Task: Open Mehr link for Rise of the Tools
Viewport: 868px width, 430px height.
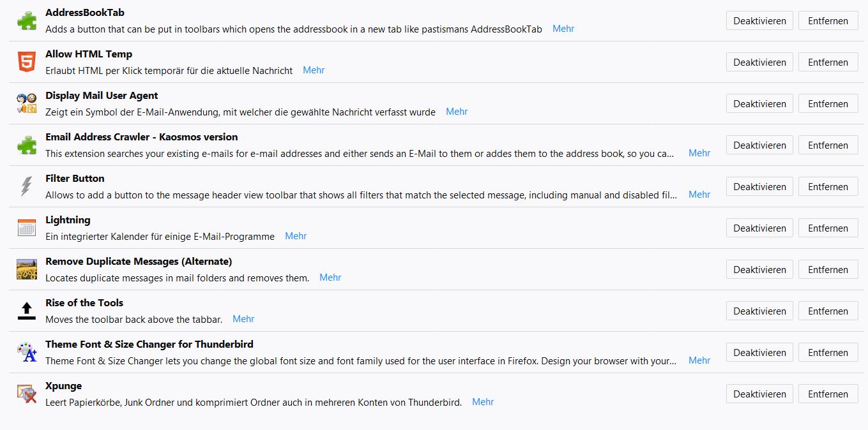Action: 243,319
